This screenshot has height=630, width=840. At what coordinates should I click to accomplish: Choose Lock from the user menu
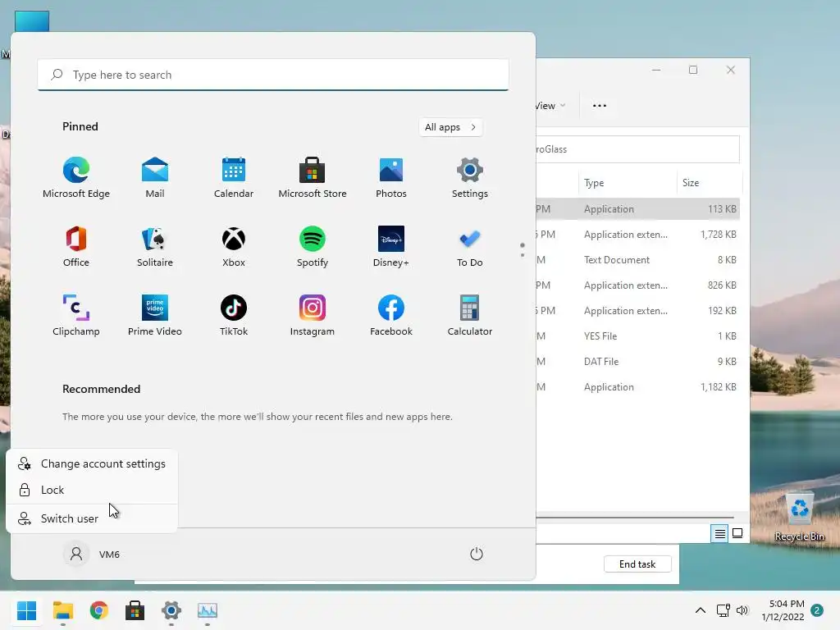pos(92,490)
